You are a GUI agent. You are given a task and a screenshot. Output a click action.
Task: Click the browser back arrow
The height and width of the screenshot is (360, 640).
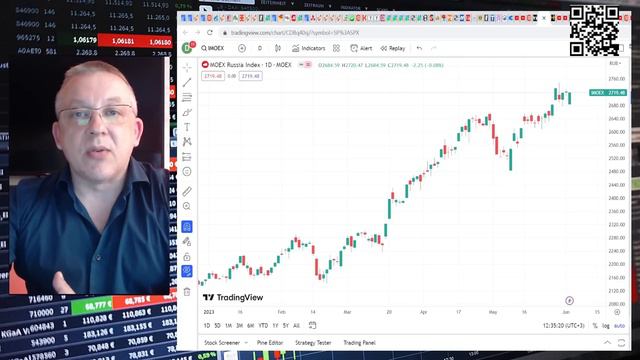[185, 33]
